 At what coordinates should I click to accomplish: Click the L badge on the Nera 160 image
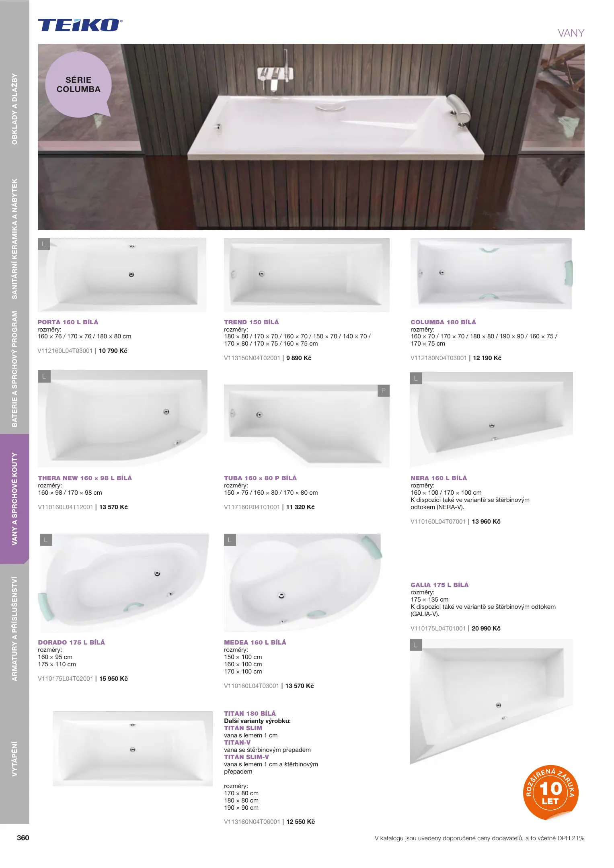tap(416, 378)
